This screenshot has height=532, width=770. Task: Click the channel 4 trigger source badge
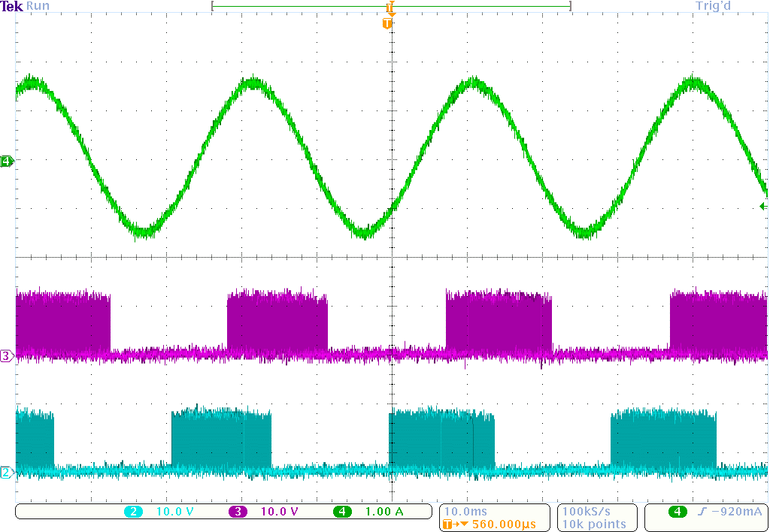pos(678,512)
